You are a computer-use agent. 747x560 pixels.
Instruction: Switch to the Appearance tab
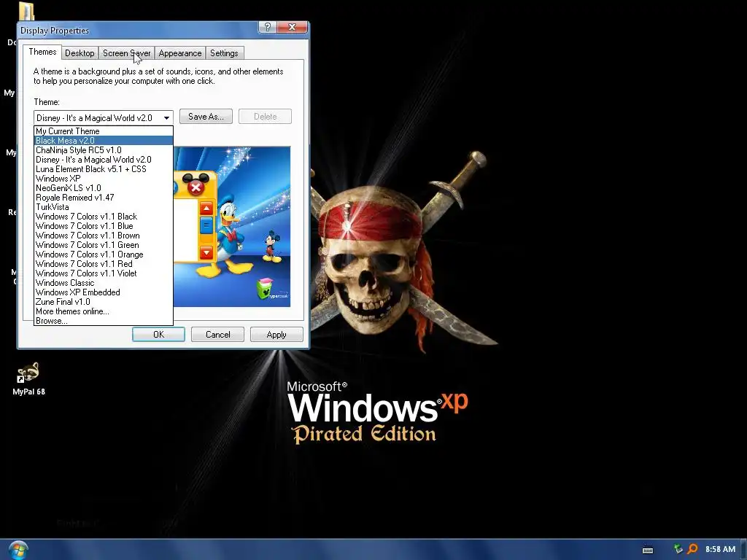coord(180,53)
